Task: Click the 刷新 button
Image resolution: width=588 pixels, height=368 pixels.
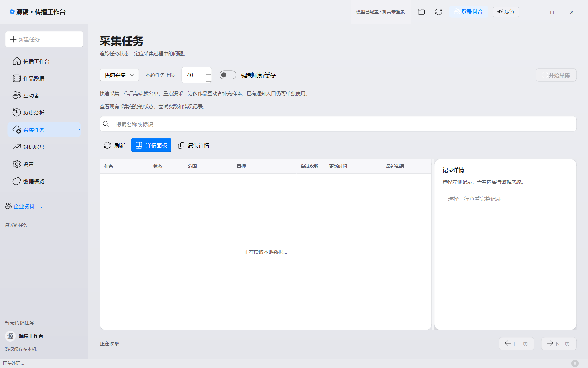Action: [114, 145]
